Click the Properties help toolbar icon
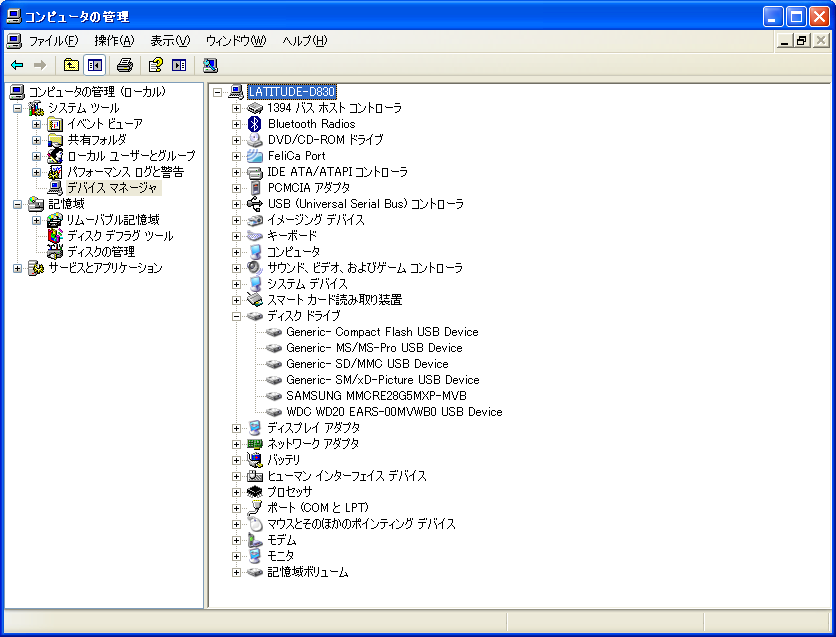Screen dimensions: 836x637 155,65
